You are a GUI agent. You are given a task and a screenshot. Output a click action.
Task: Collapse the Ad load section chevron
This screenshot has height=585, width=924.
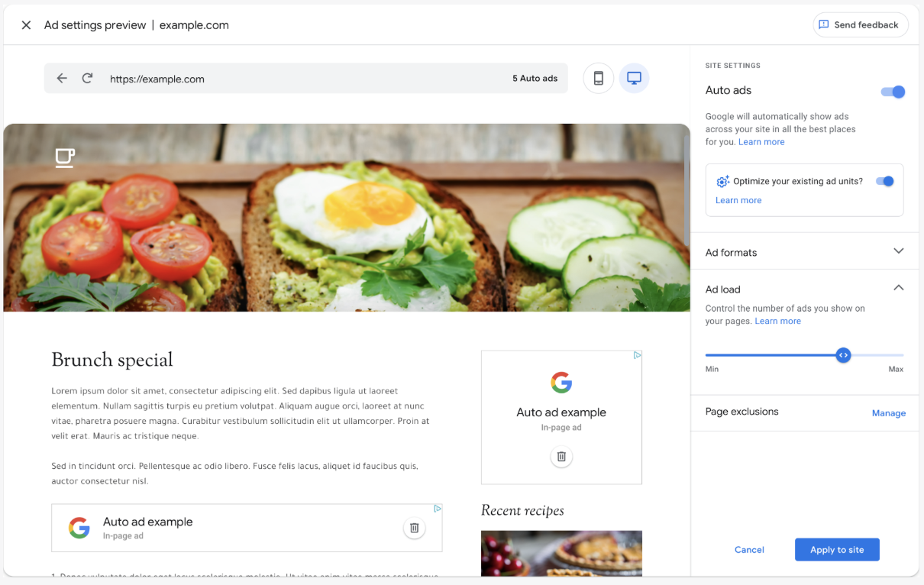coord(899,288)
